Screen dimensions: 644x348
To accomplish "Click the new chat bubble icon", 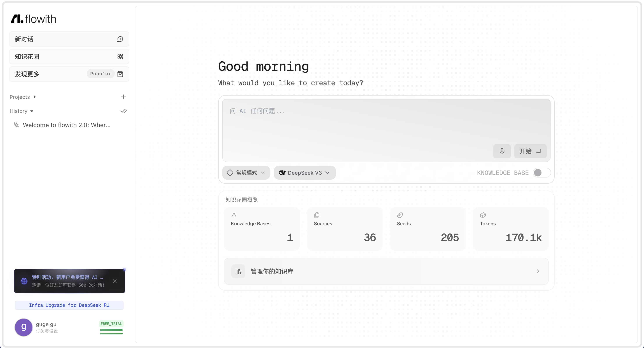I will click(x=120, y=39).
